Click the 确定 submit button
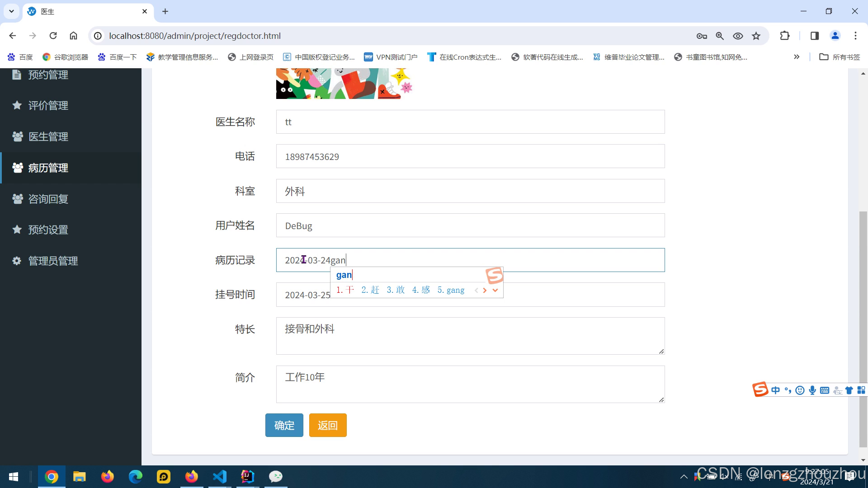 [284, 425]
